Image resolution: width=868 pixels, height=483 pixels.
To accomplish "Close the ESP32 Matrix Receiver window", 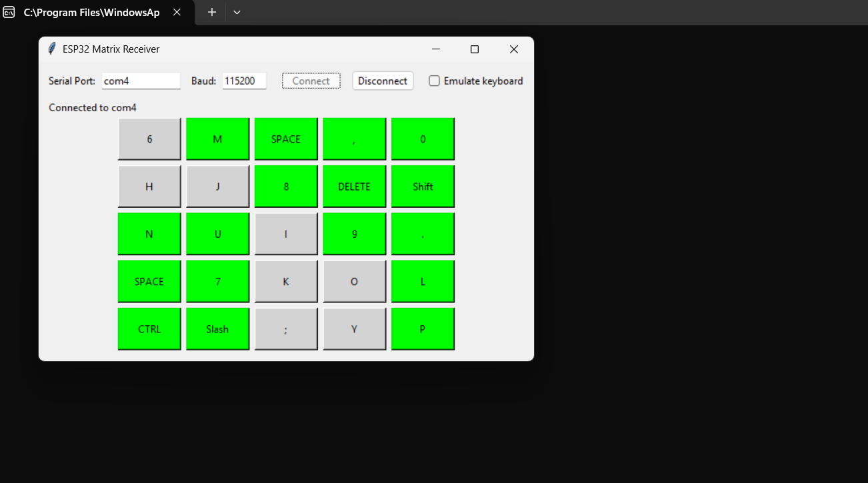I will [513, 49].
